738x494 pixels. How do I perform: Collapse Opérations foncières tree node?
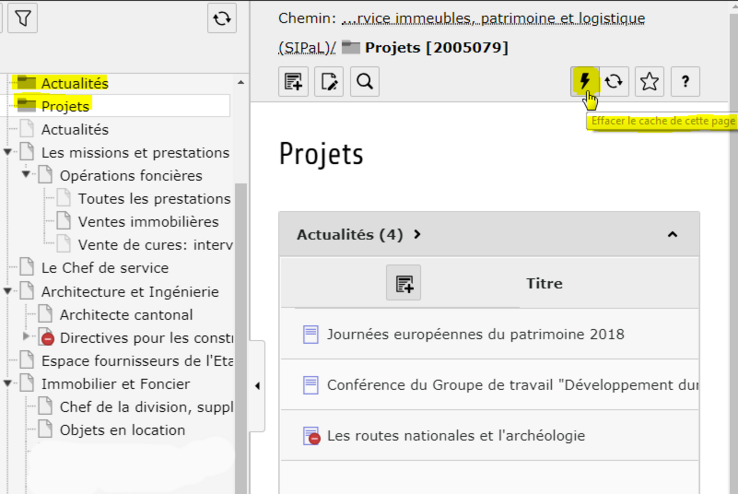[x=27, y=176]
